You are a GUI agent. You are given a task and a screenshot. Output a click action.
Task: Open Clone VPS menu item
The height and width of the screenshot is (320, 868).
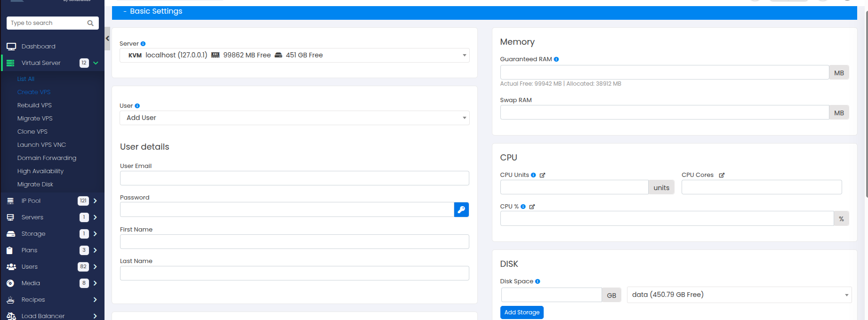[32, 132]
